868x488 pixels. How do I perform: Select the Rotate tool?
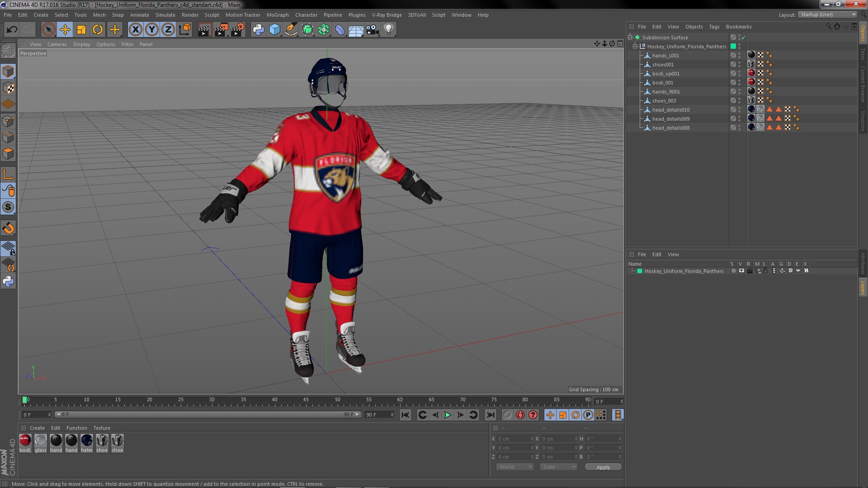coord(98,30)
